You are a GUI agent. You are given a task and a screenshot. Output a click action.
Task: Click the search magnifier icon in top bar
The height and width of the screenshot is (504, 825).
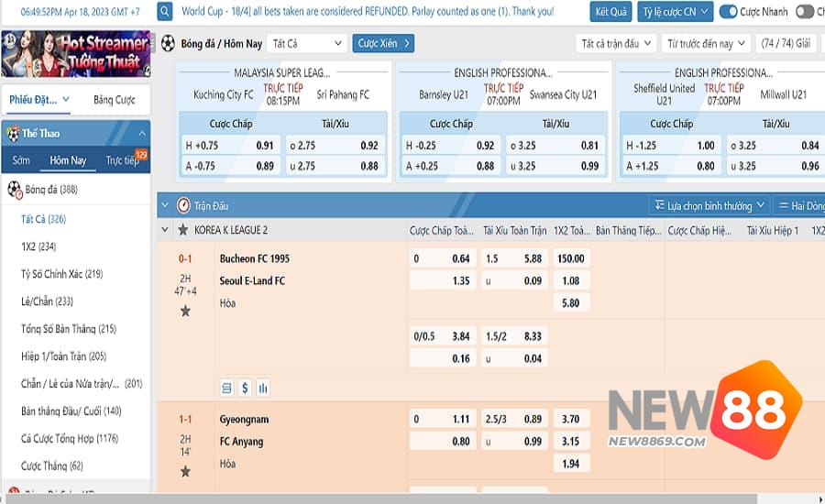[165, 12]
